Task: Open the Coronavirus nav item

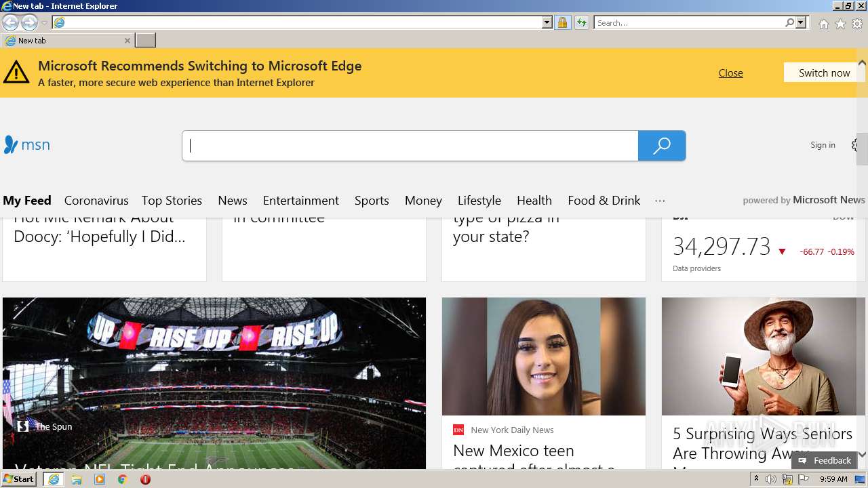Action: pyautogui.click(x=96, y=201)
